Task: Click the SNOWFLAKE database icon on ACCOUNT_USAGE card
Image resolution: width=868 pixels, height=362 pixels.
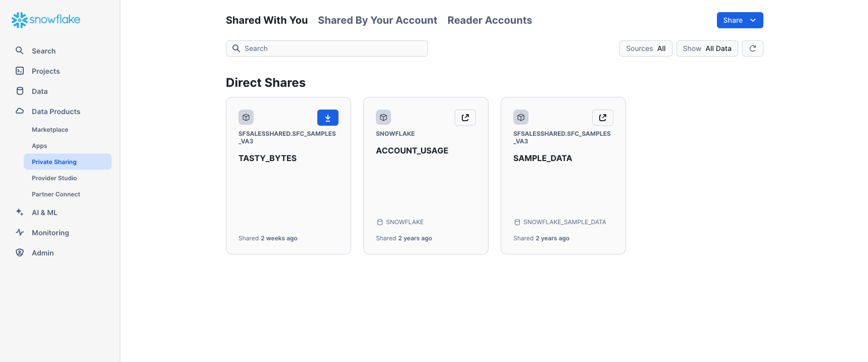Action: point(380,222)
